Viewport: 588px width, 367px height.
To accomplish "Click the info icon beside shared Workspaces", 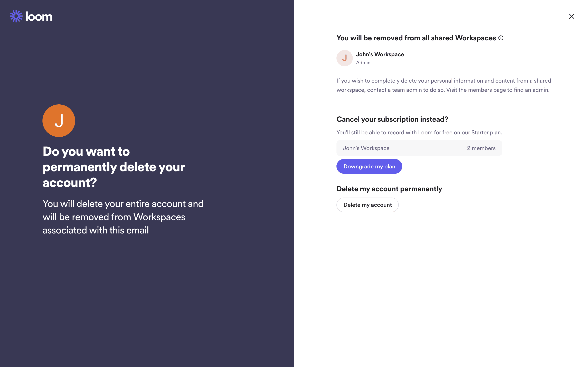I will tap(501, 38).
